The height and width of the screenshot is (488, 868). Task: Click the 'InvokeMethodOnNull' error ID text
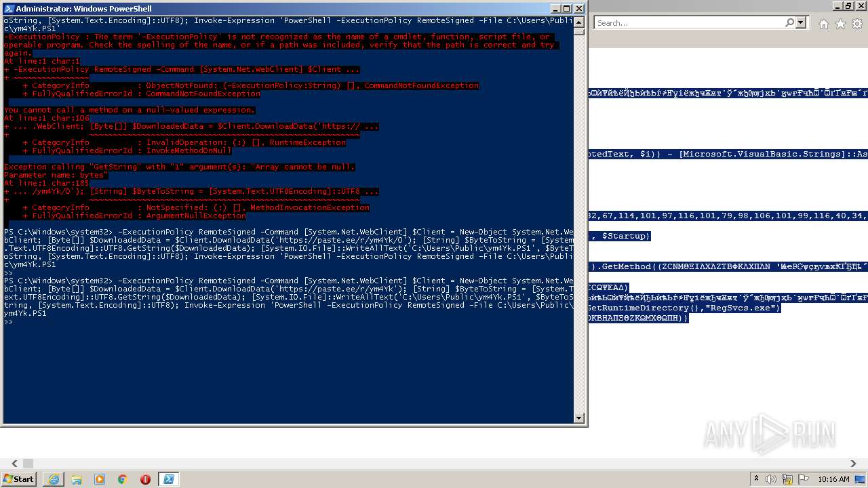pos(189,150)
